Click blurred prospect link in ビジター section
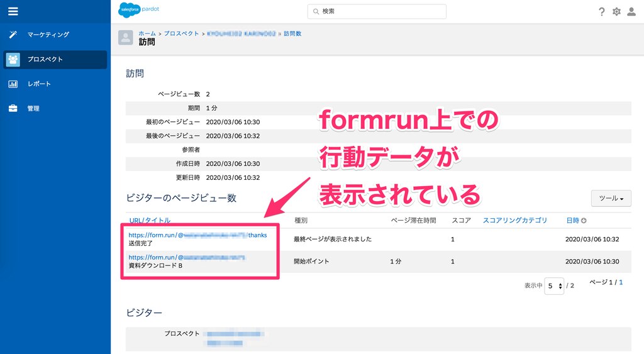The image size is (644, 354). point(235,338)
